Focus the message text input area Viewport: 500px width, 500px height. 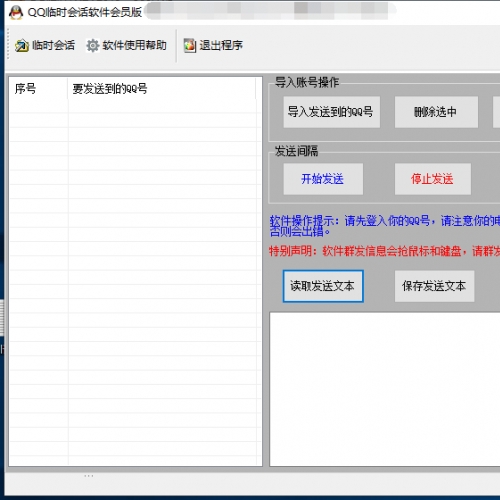pos(385,389)
